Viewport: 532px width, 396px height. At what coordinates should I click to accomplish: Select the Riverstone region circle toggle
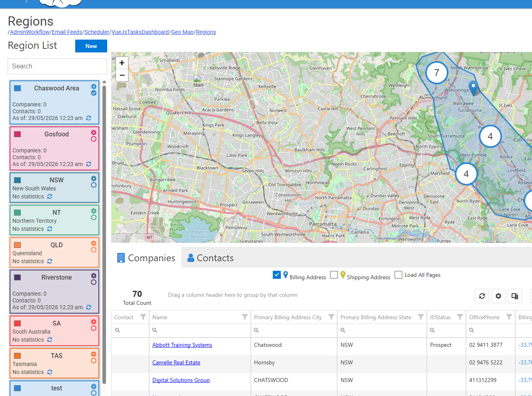click(94, 282)
